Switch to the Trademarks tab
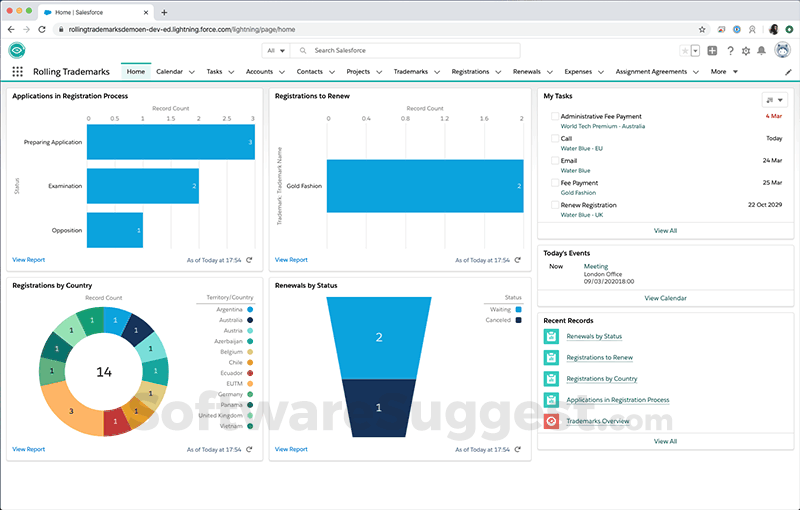Image resolution: width=800 pixels, height=510 pixels. coord(411,72)
